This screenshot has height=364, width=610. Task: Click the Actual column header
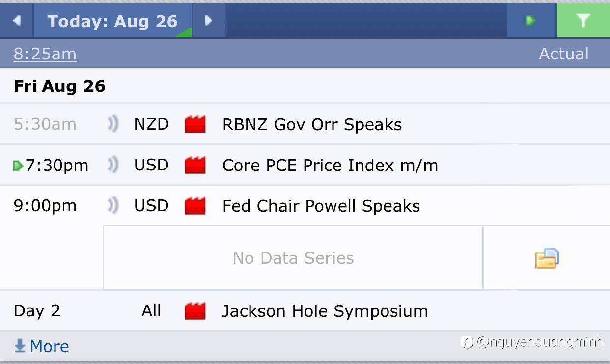click(x=563, y=54)
